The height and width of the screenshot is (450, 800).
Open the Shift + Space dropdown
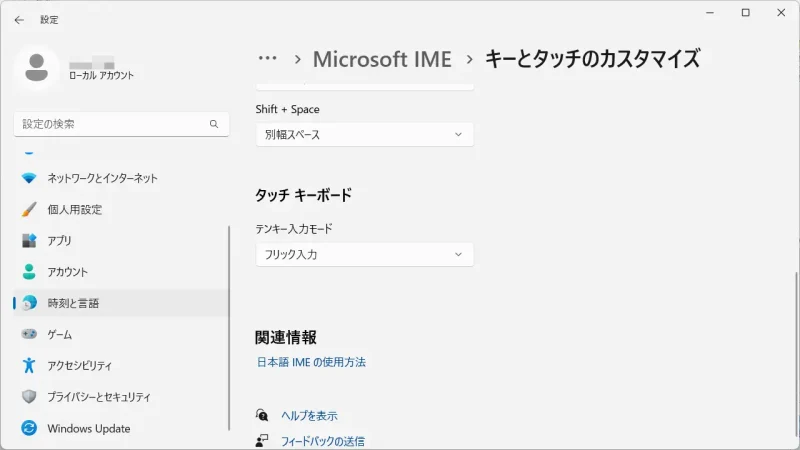364,134
